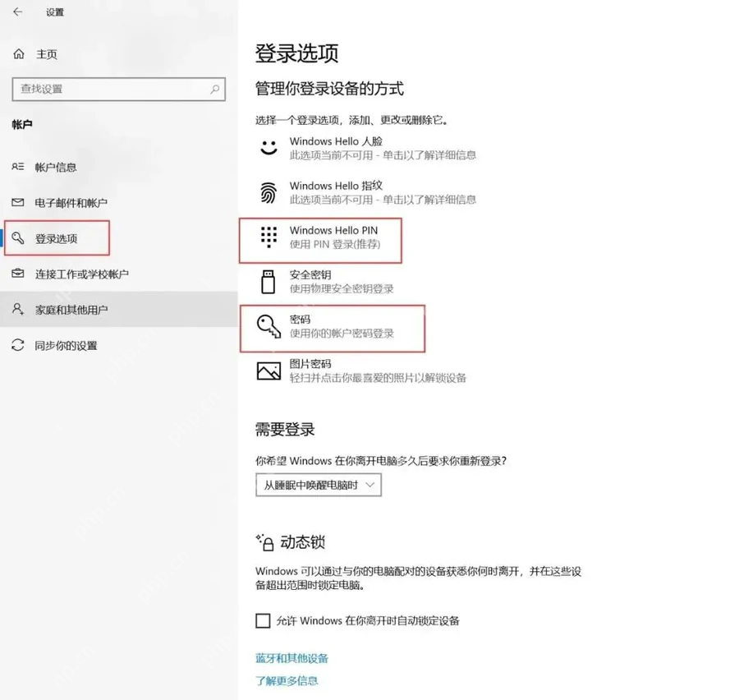Image resolution: width=739 pixels, height=700 pixels.
Task: Click the 动态锁 section heading text
Action: pos(302,542)
